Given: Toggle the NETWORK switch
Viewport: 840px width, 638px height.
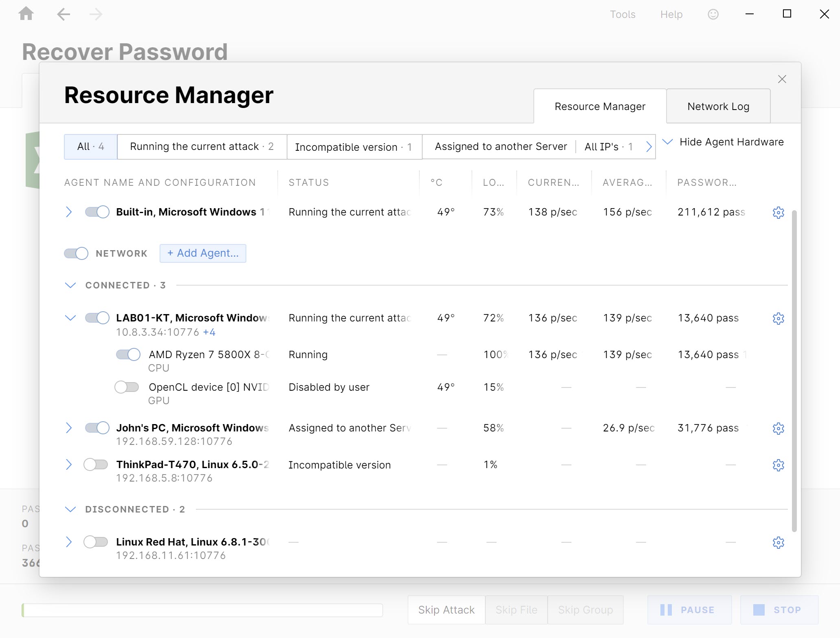Looking at the screenshot, I should tap(76, 253).
